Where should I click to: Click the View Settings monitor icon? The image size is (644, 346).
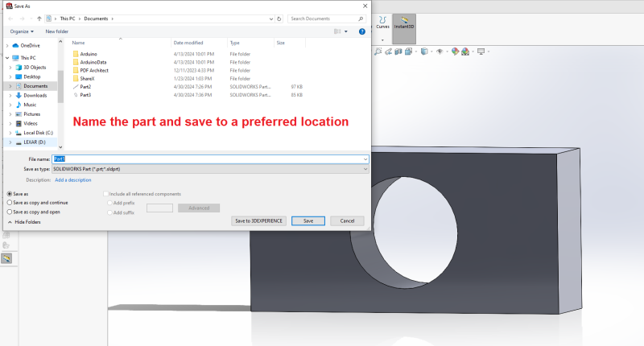(x=481, y=51)
